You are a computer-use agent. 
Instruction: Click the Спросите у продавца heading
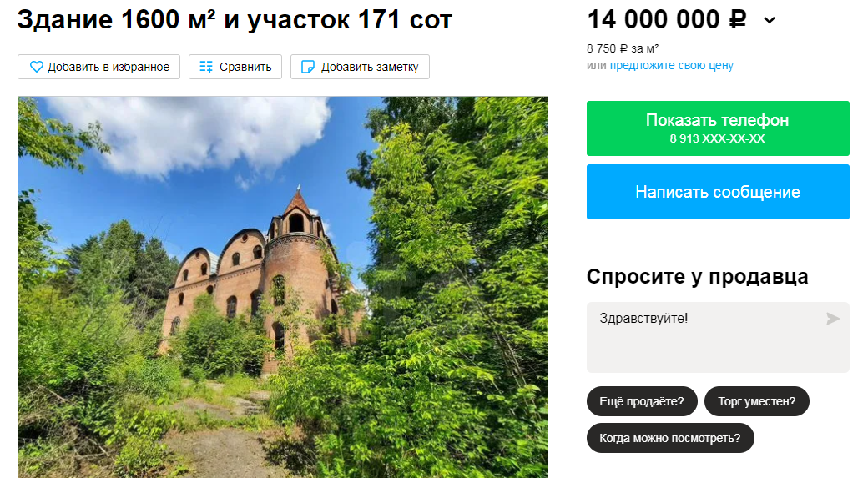[x=698, y=277]
